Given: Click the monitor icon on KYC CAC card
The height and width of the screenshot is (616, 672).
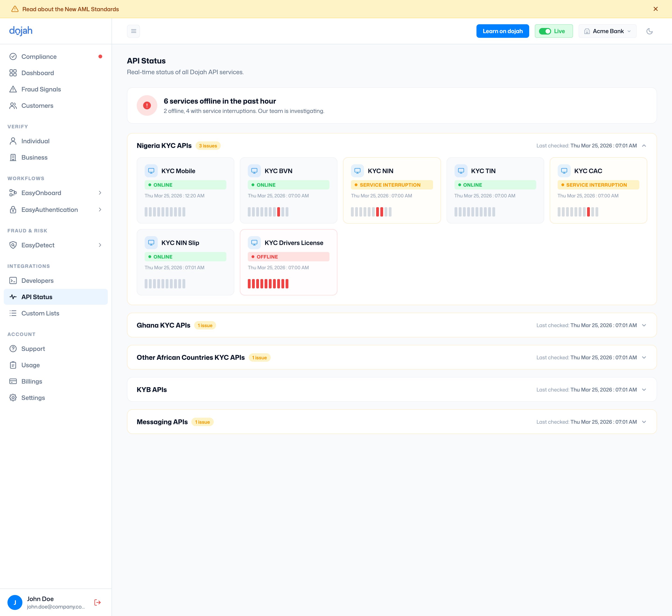Looking at the screenshot, I should [x=564, y=171].
